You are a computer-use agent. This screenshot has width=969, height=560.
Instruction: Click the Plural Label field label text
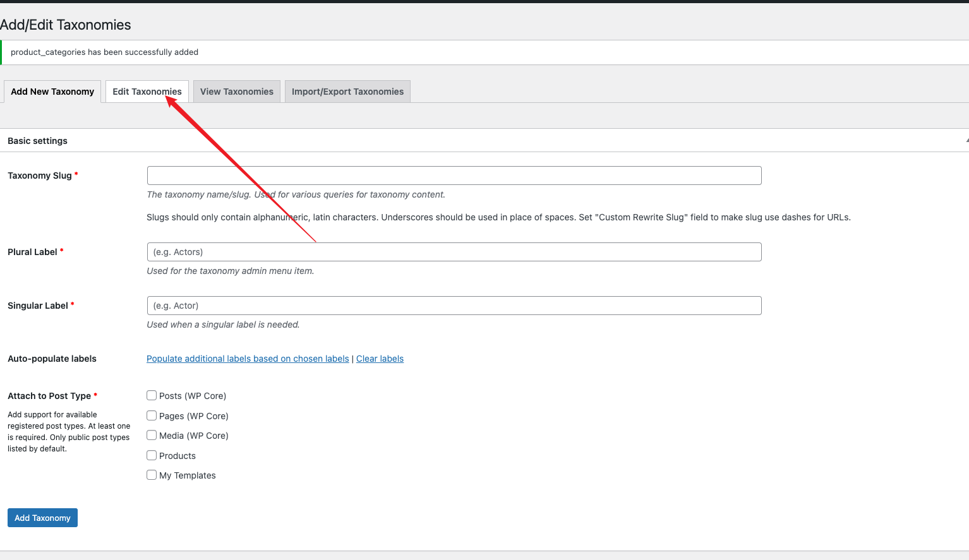32,252
